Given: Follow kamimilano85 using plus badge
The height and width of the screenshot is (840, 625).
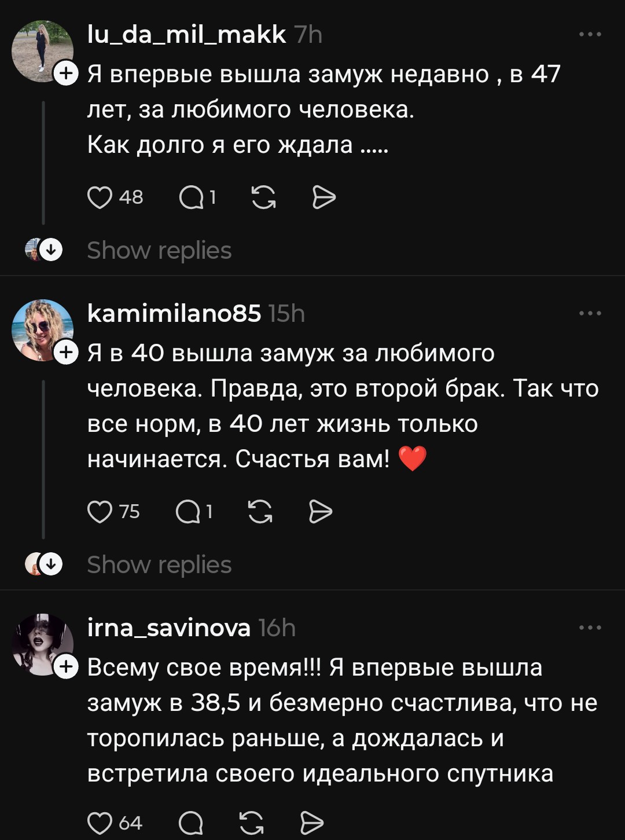Looking at the screenshot, I should pyautogui.click(x=66, y=353).
